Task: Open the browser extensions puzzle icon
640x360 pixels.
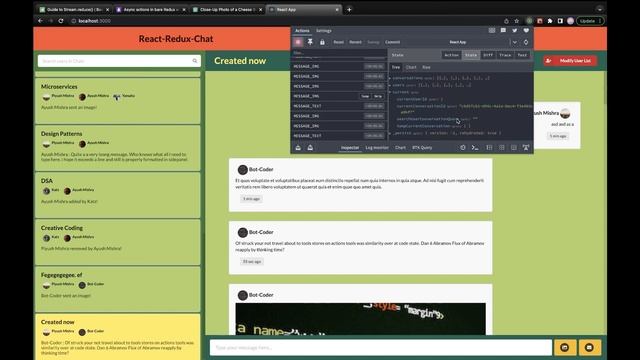Action: point(550,21)
